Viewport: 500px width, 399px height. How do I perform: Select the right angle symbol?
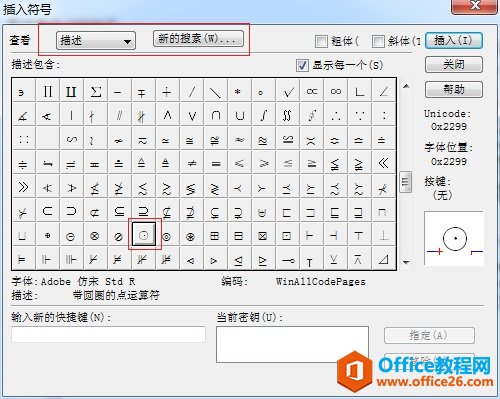(x=360, y=92)
